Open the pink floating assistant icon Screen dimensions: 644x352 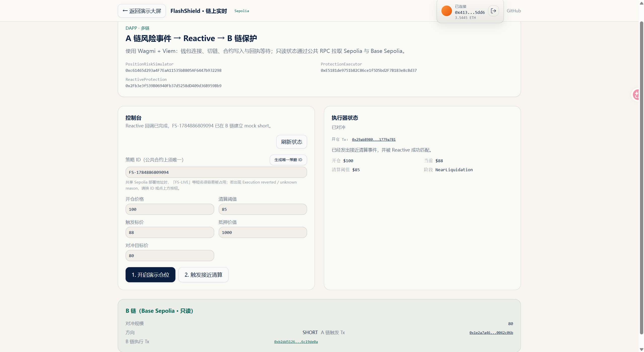point(636,95)
